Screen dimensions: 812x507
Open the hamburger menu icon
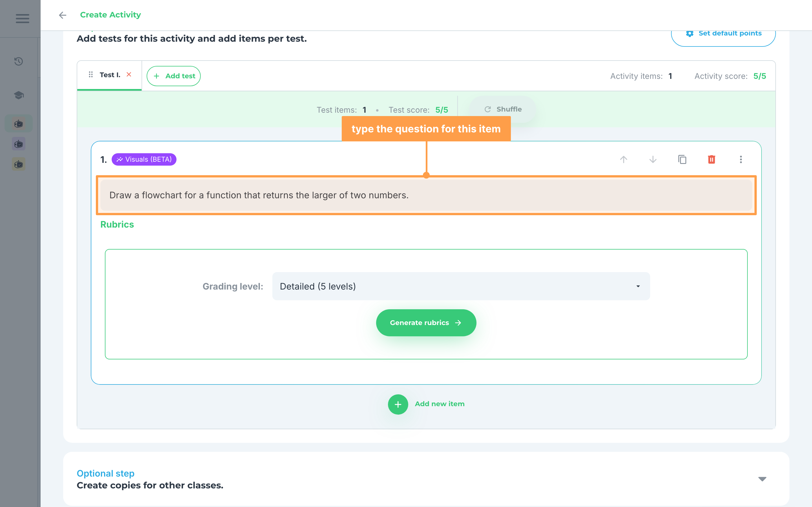click(23, 18)
